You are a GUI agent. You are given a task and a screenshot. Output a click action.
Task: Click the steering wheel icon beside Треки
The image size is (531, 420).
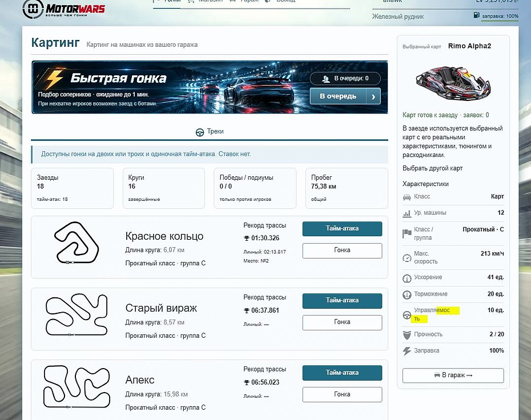tap(200, 132)
